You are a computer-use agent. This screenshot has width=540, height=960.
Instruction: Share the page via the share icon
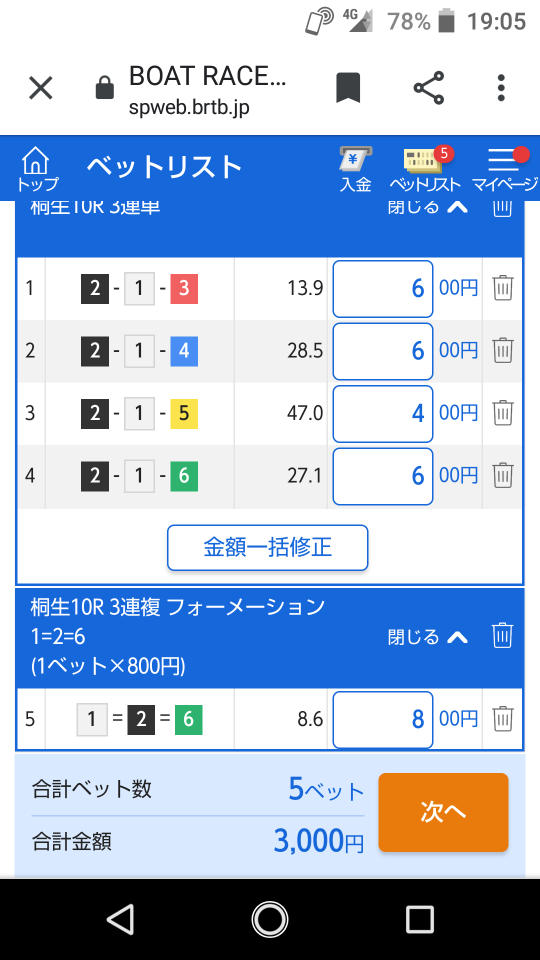(x=429, y=88)
